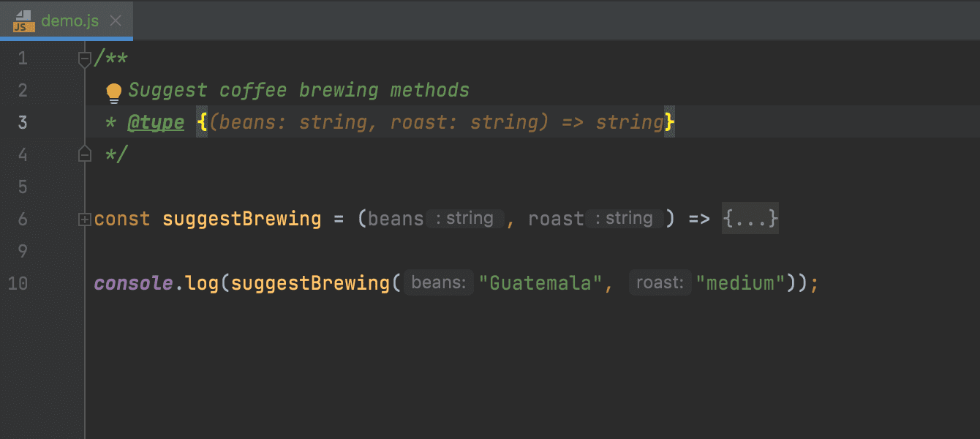
Task: Click line number 3 in the gutter
Action: pos(23,123)
